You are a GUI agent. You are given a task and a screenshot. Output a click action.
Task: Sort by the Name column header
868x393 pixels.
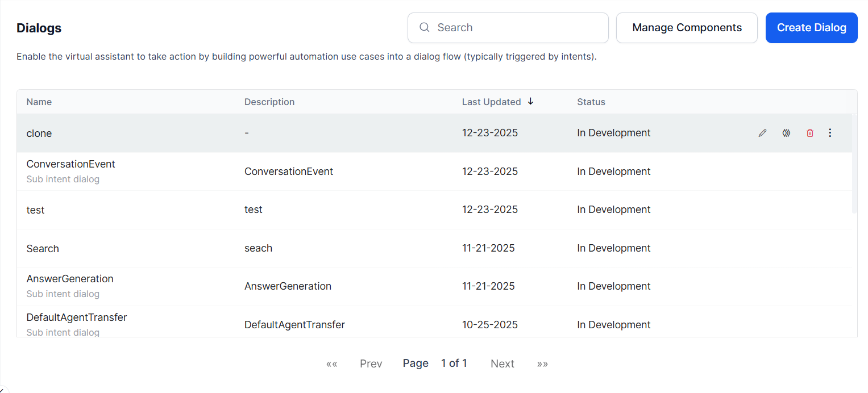pyautogui.click(x=39, y=102)
